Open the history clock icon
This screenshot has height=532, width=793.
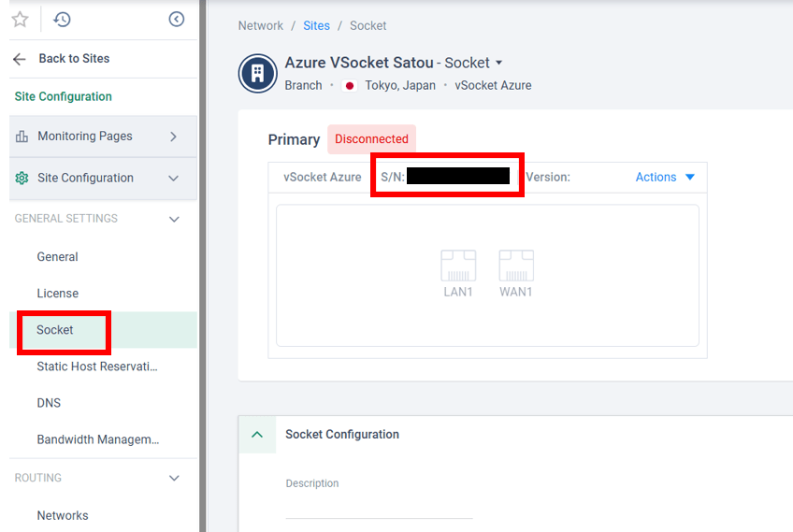click(62, 19)
